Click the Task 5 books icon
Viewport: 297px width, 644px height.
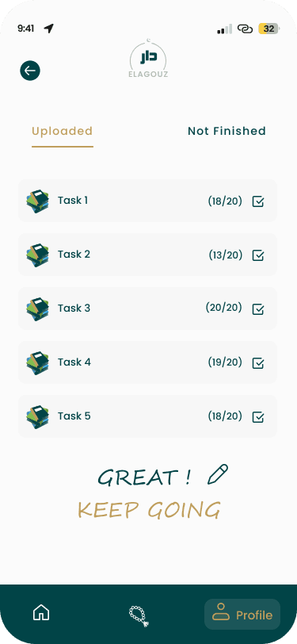pos(37,417)
